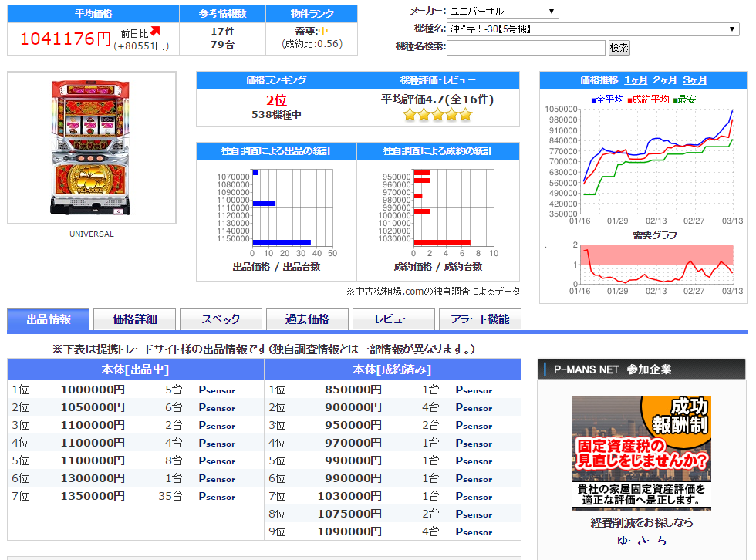Click the red price-up arrow icon
Image resolution: width=756 pixels, height=560 pixels.
[155, 32]
